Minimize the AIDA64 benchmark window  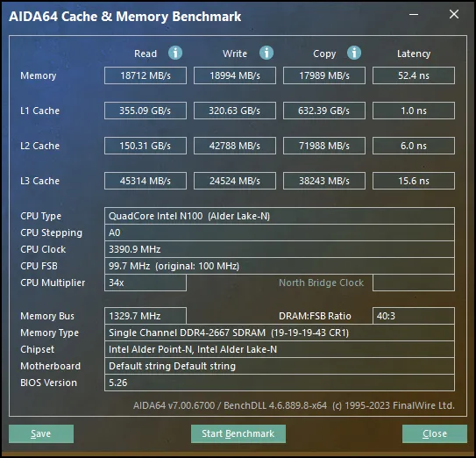coord(414,14)
